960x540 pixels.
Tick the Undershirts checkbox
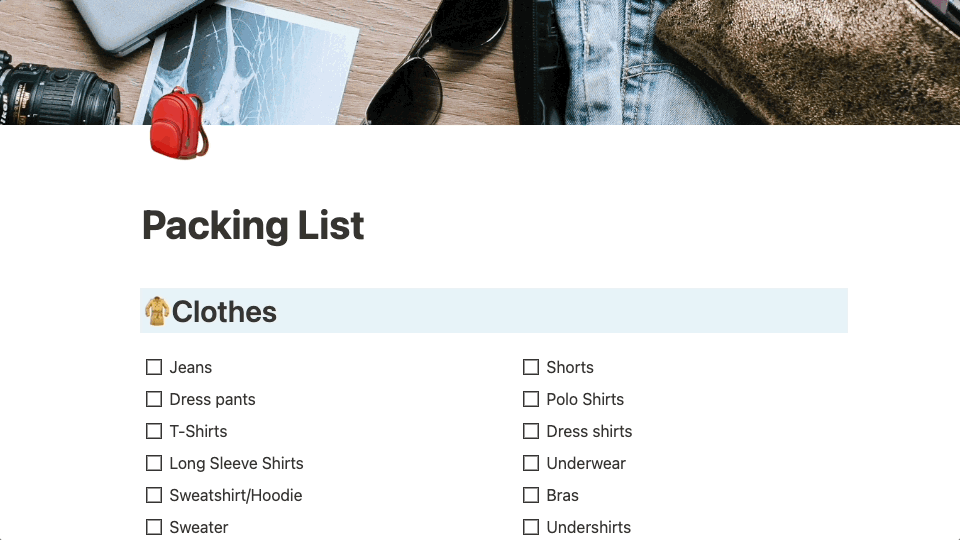(x=531, y=527)
